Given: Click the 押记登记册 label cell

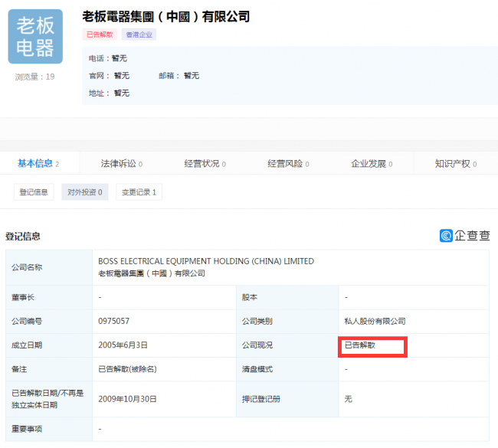Looking at the screenshot, I should pyautogui.click(x=287, y=399).
